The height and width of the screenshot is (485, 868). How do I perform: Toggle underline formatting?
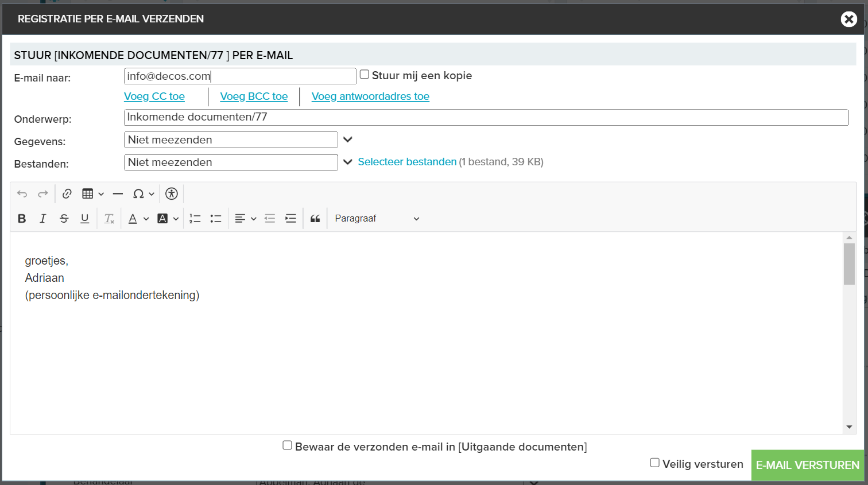(85, 219)
